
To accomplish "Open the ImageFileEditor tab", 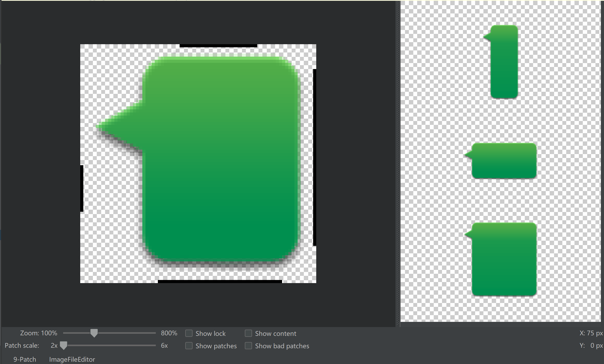I will click(72, 359).
